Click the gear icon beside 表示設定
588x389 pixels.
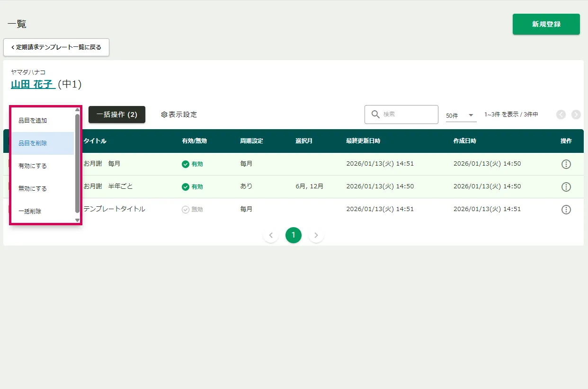coord(164,115)
